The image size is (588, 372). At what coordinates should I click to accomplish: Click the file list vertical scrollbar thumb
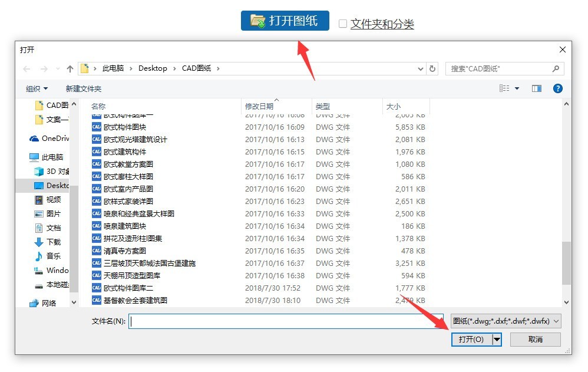pyautogui.click(x=566, y=263)
